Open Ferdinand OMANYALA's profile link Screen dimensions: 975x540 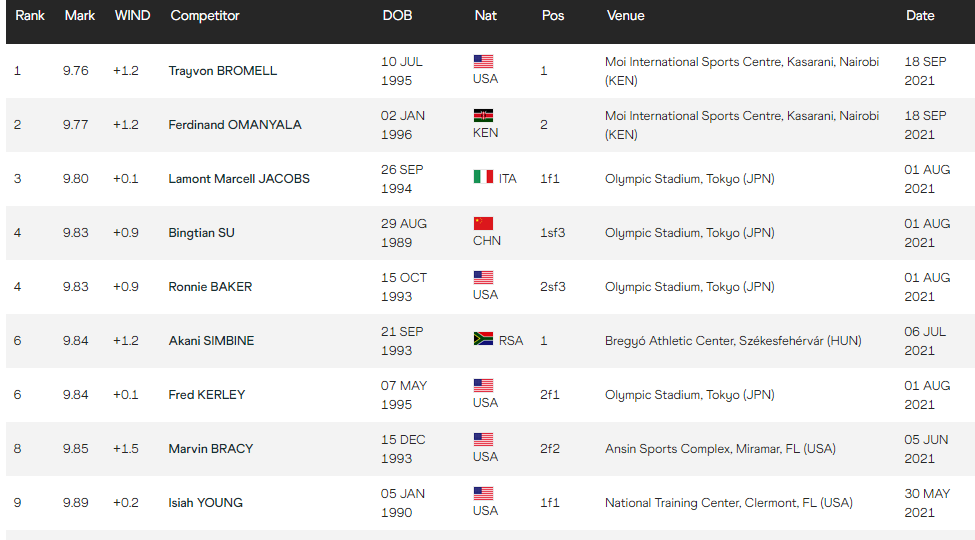(234, 125)
